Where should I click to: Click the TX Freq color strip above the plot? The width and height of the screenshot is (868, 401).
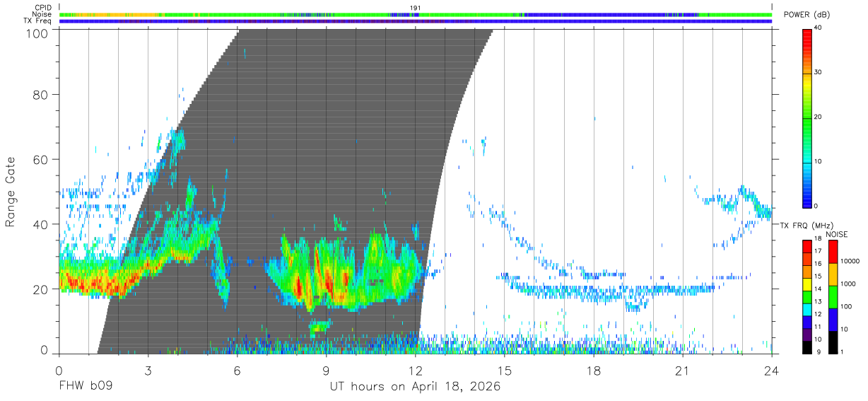[x=416, y=21]
